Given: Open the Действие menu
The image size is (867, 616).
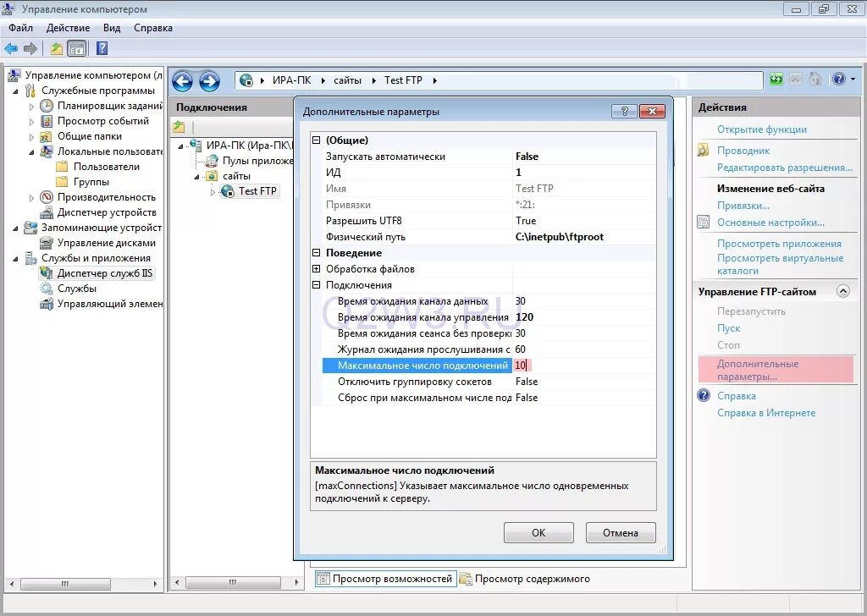Looking at the screenshot, I should (x=68, y=28).
